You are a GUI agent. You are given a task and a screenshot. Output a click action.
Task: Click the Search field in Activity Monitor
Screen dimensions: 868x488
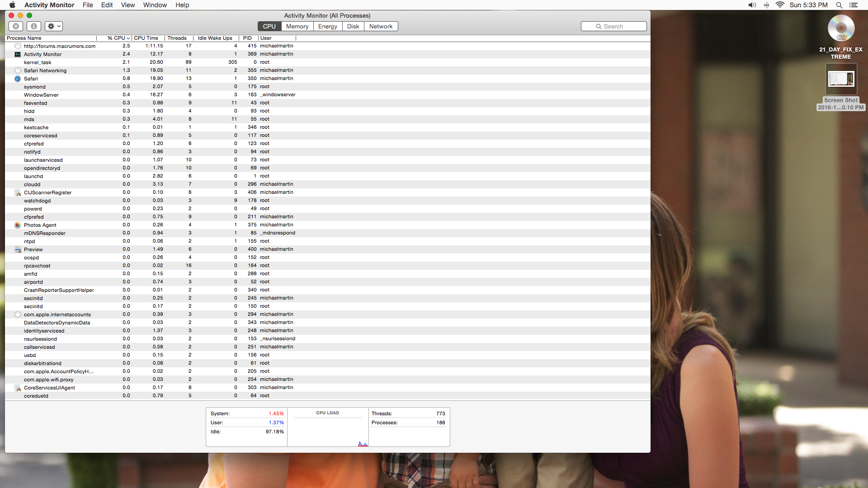tap(613, 26)
